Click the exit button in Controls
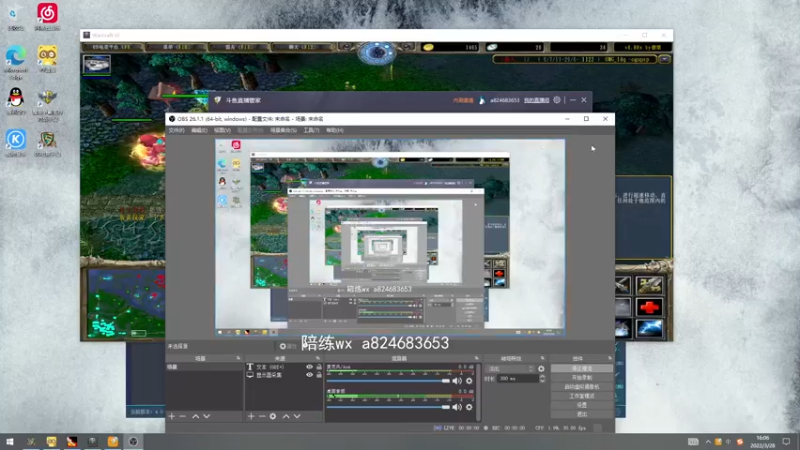Screen dimensions: 800x450 pyautogui.click(x=582, y=414)
